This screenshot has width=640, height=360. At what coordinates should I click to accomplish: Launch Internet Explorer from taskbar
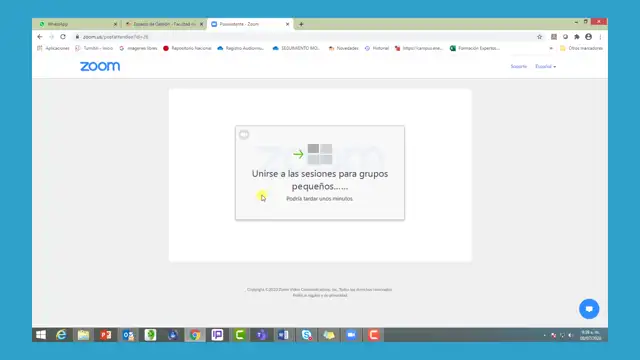pos(61,335)
